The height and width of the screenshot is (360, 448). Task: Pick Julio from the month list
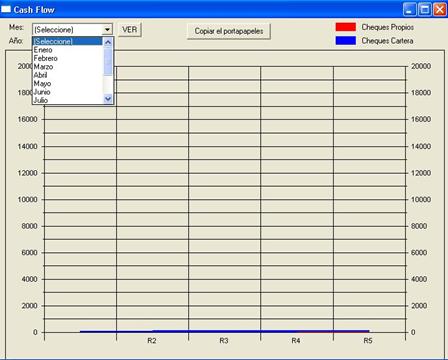pyautogui.click(x=68, y=100)
